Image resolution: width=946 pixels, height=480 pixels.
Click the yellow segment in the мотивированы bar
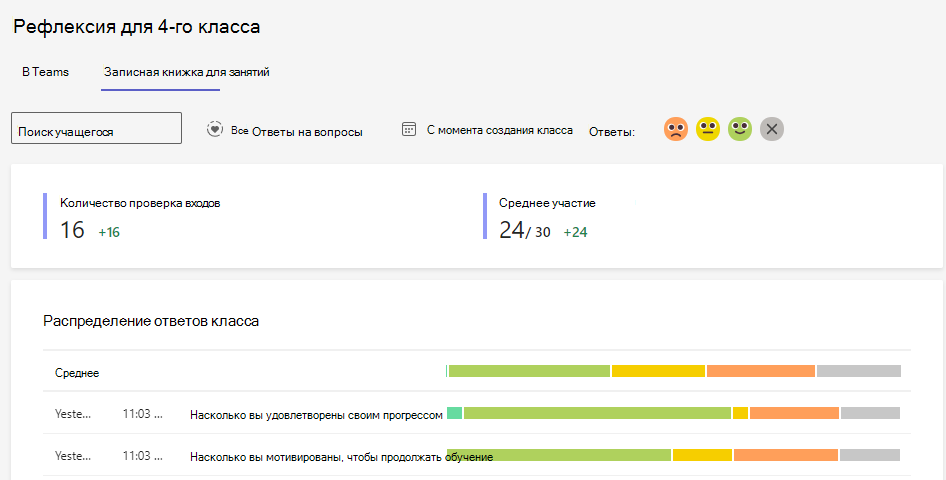tap(702, 455)
